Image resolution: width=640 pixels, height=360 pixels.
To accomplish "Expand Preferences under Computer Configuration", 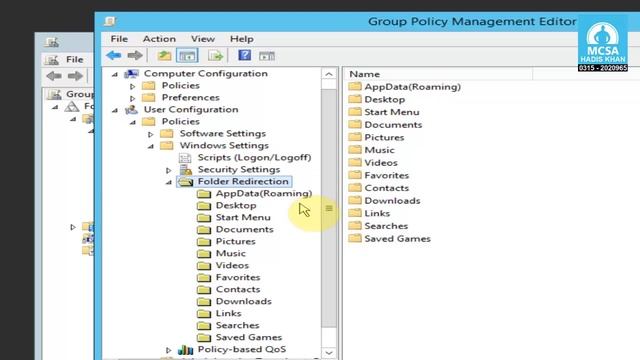I will coord(133,98).
